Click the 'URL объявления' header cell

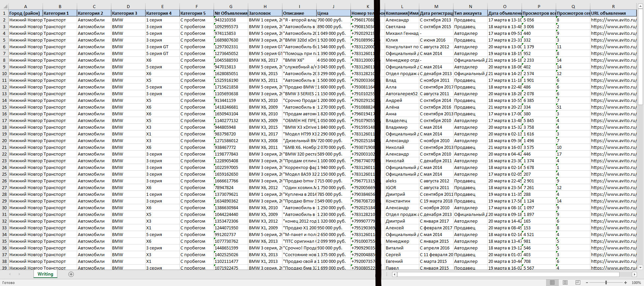click(x=613, y=13)
